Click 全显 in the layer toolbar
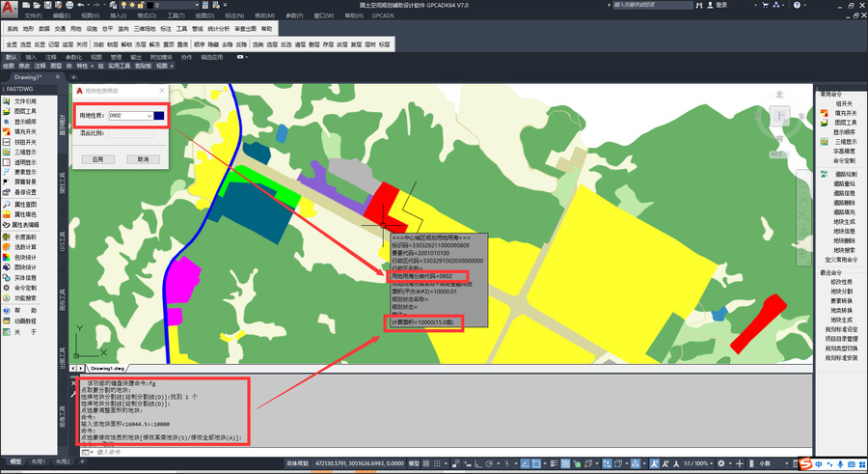This screenshot has width=868, height=474. tap(12, 44)
